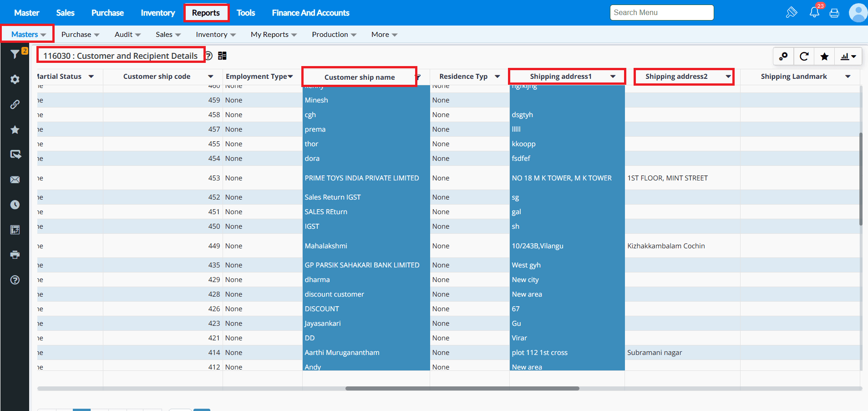Open the filter panel in the sidebar
The height and width of the screenshot is (411, 868).
(x=15, y=54)
